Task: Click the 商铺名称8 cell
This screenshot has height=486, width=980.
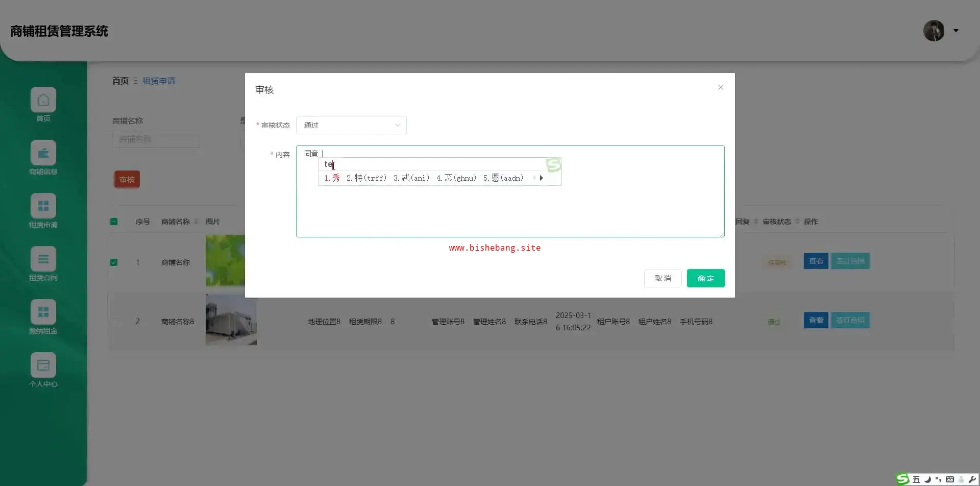Action: pyautogui.click(x=178, y=322)
